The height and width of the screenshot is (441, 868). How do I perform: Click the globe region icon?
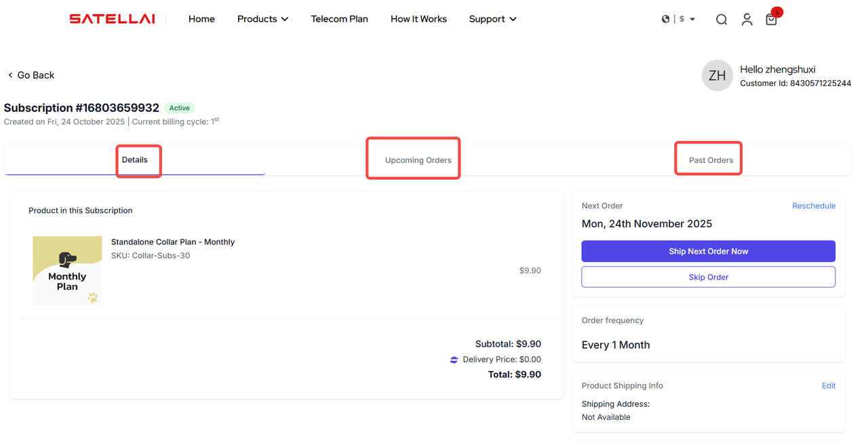coord(665,19)
